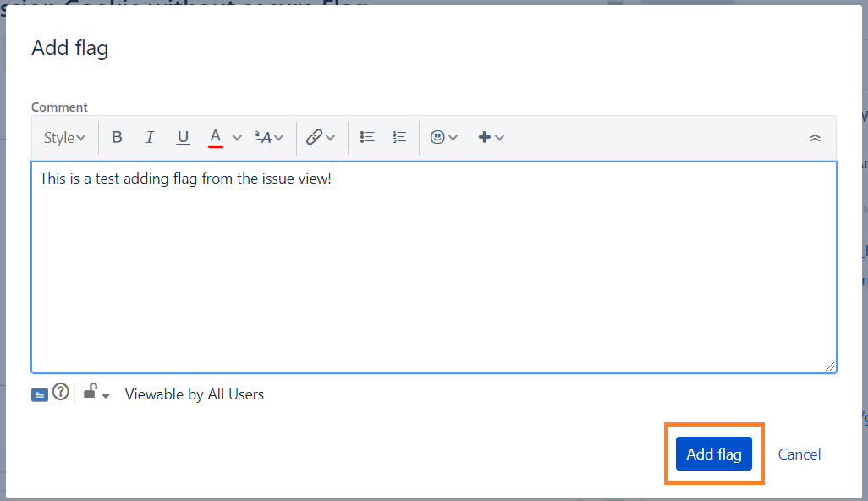This screenshot has width=868, height=501.
Task: Cancel the Add flag dialog
Action: 799,454
